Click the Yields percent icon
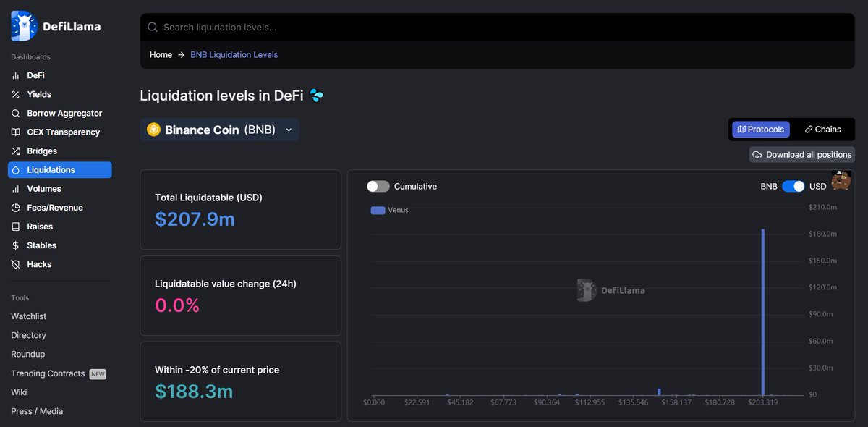 click(x=16, y=95)
